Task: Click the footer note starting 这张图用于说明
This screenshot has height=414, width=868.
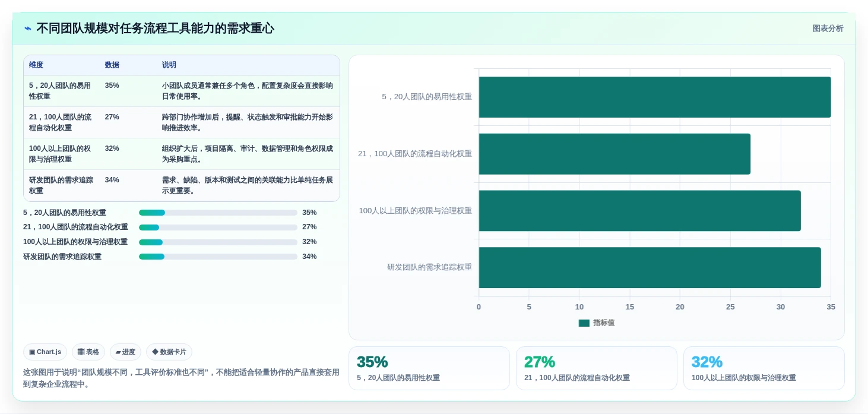Action: pyautogui.click(x=181, y=378)
